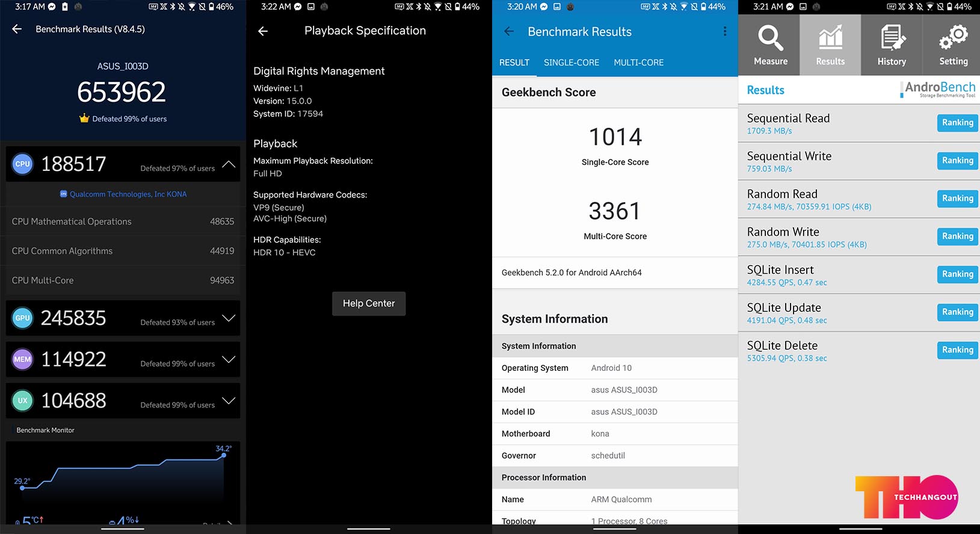Image resolution: width=980 pixels, height=534 pixels.
Task: Select Geekbench SINGLE-CORE tab
Action: click(x=572, y=63)
